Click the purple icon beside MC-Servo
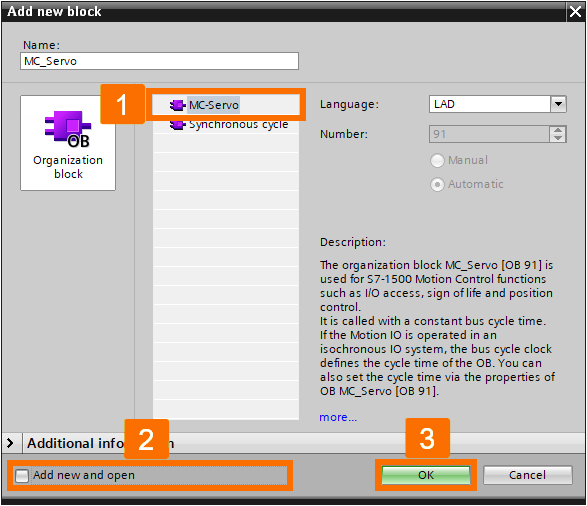This screenshot has height=506, width=587. pos(177,105)
